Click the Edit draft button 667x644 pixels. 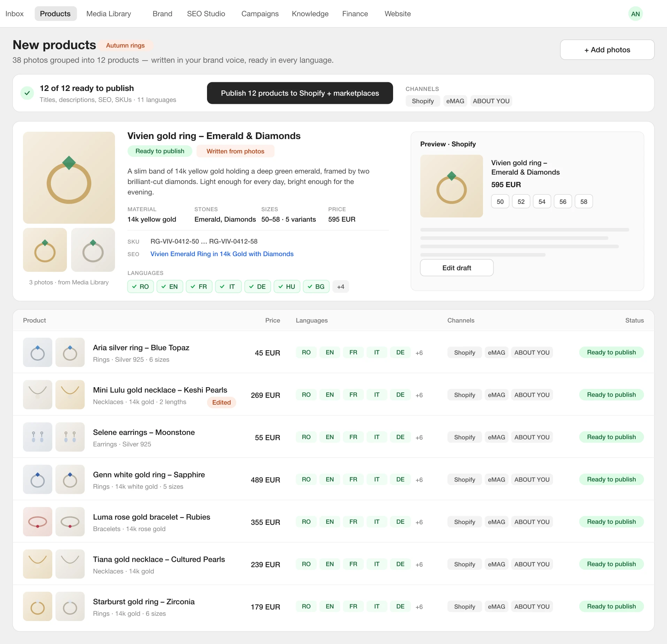457,268
